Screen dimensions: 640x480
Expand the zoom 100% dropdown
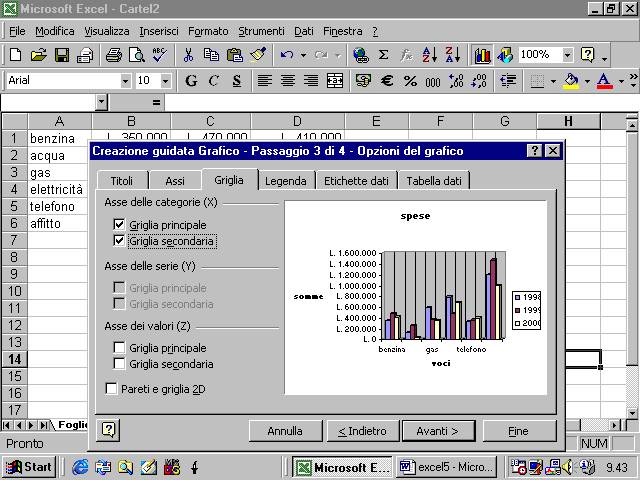[567, 55]
